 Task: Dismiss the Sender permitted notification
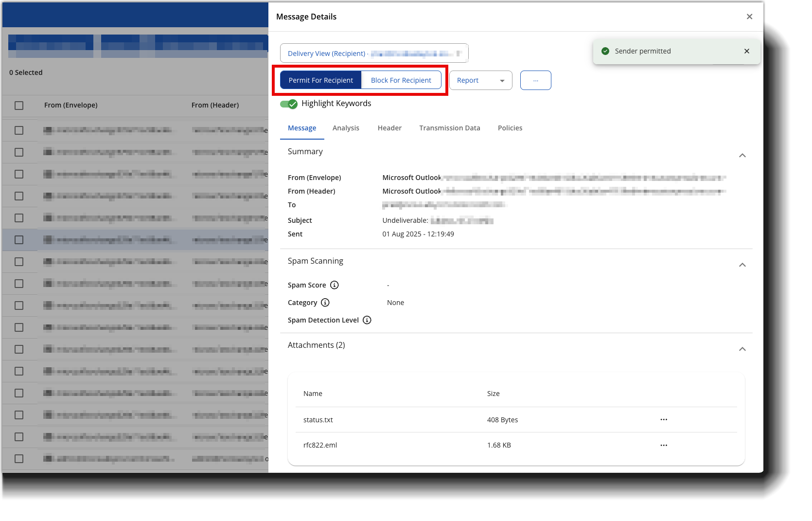click(x=747, y=51)
